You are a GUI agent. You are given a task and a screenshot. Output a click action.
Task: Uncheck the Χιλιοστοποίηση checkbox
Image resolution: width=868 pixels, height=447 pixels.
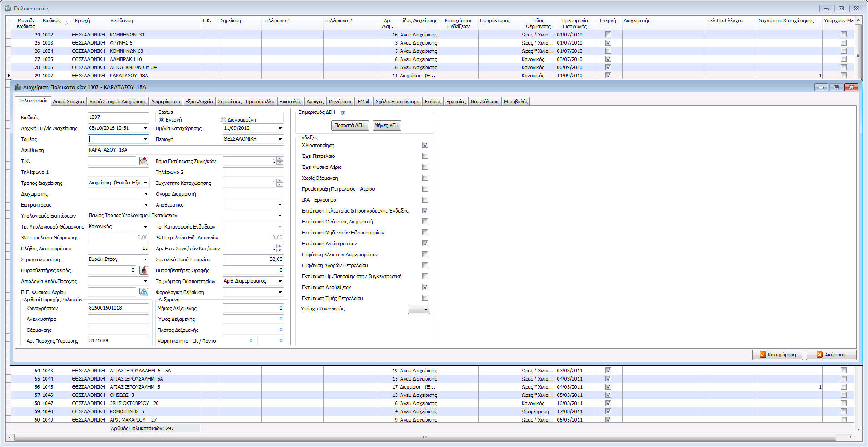pos(425,145)
